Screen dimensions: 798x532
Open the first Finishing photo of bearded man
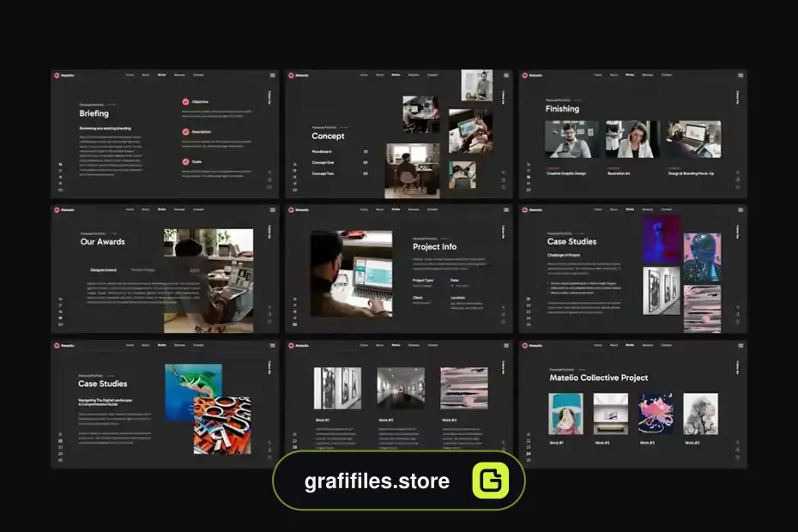(572, 140)
